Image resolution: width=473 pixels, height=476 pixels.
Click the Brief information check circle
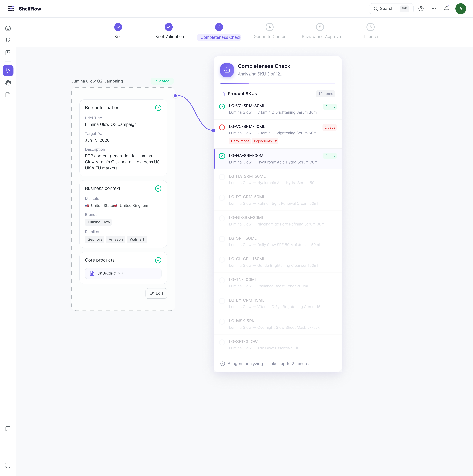(x=158, y=108)
